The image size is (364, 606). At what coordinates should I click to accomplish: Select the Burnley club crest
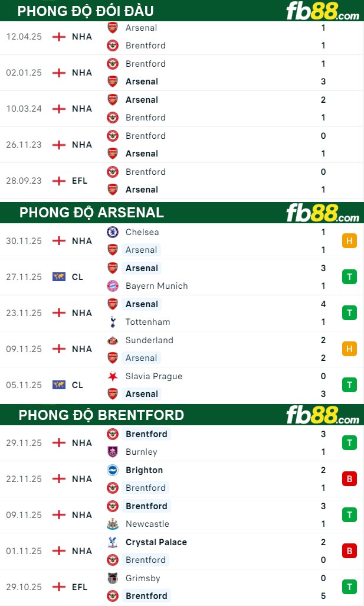(x=112, y=452)
